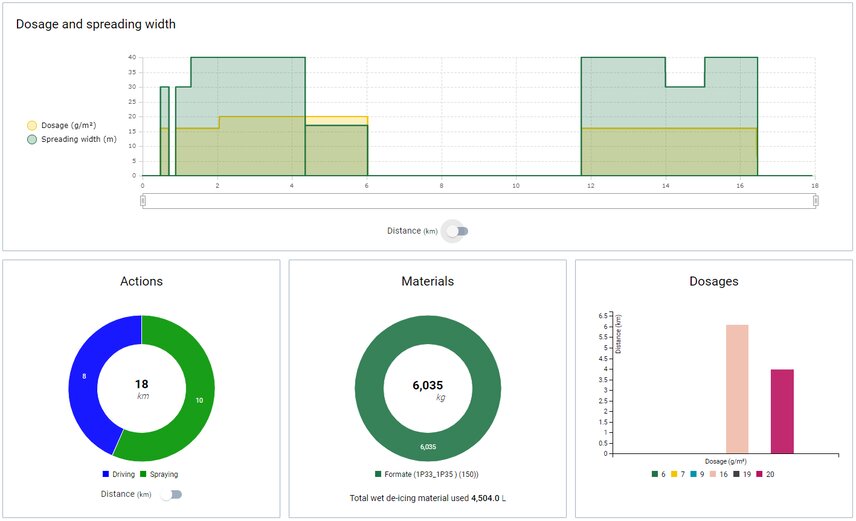The width and height of the screenshot is (856, 521).
Task: Click dosage 7 legend swatch
Action: click(677, 474)
